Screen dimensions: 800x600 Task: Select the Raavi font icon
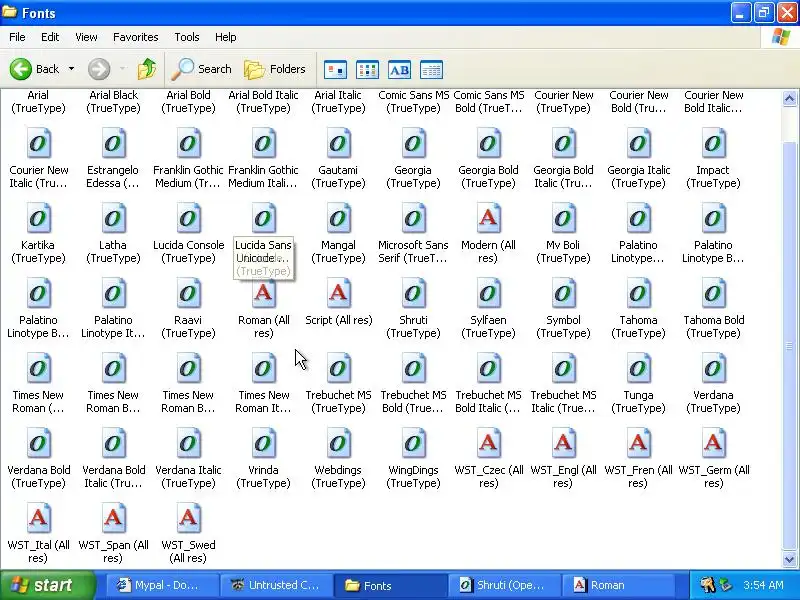pyautogui.click(x=188, y=293)
